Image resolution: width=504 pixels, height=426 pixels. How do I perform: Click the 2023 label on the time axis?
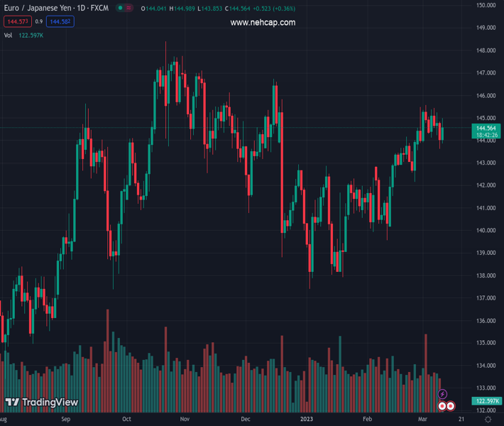click(x=307, y=420)
